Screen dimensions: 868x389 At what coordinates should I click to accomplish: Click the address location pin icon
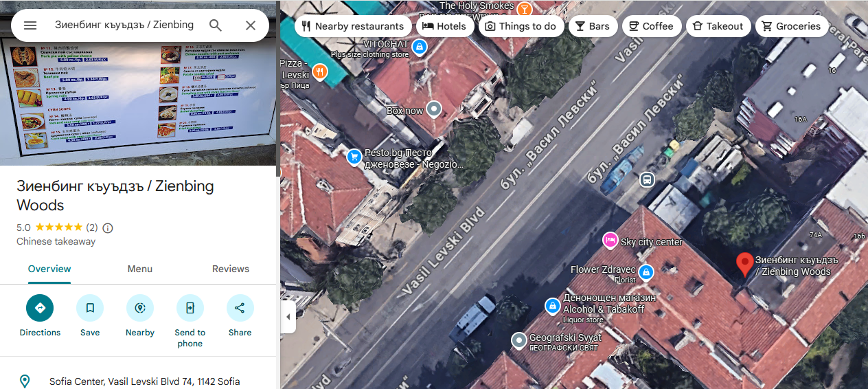coord(25,381)
